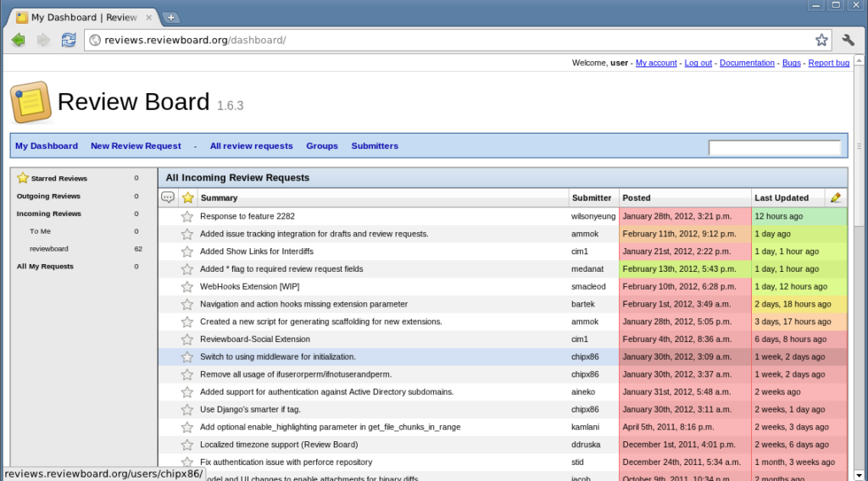This screenshot has width=868, height=481.
Task: Sort the list by Submitter column header
Action: (591, 197)
